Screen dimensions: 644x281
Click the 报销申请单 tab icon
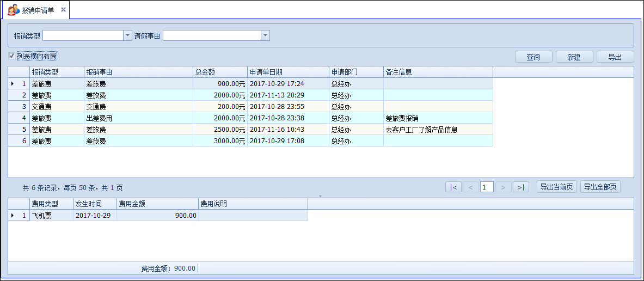pyautogui.click(x=14, y=10)
